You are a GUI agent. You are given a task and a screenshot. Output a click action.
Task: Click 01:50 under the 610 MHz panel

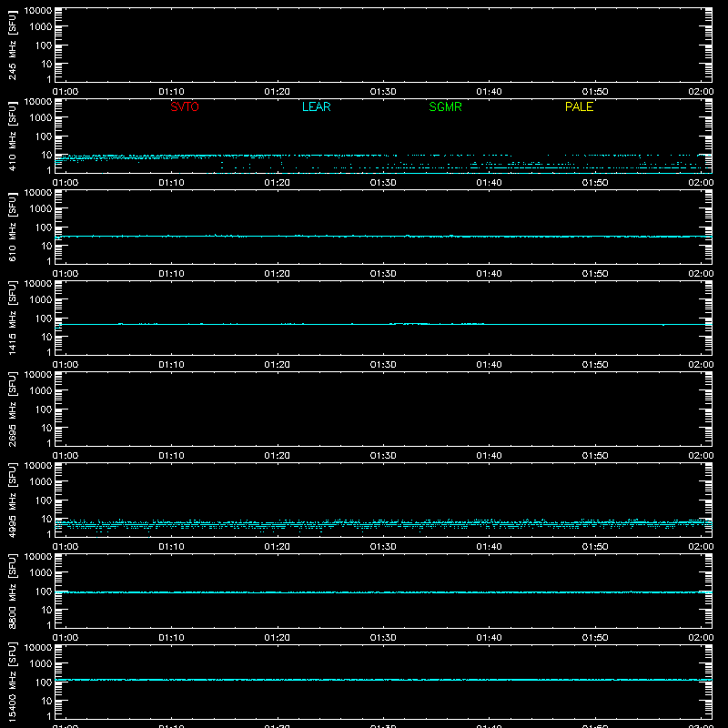coord(595,274)
